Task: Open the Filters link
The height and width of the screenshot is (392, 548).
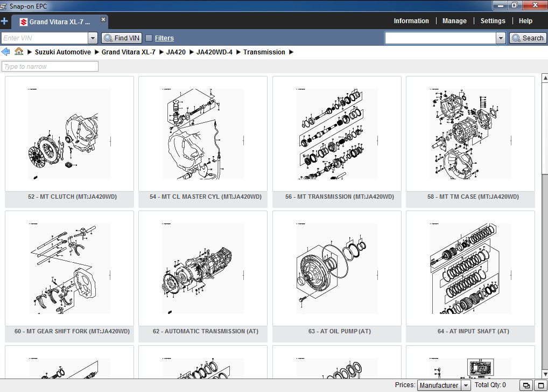Action: [x=164, y=38]
